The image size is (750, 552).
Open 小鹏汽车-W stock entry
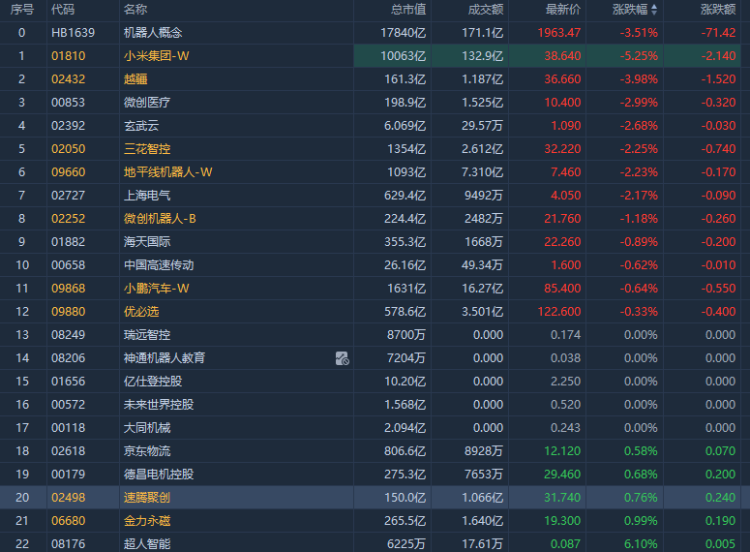pyautogui.click(x=157, y=288)
